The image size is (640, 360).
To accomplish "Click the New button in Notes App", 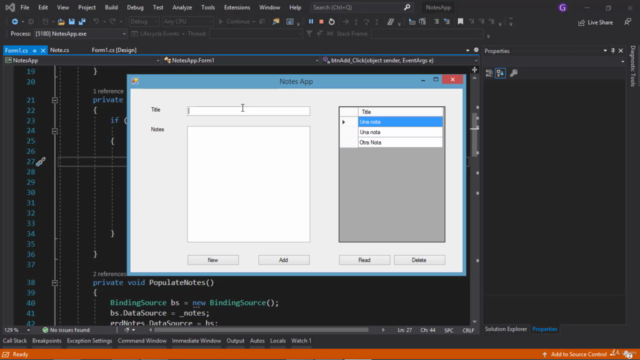I will coord(213,260).
